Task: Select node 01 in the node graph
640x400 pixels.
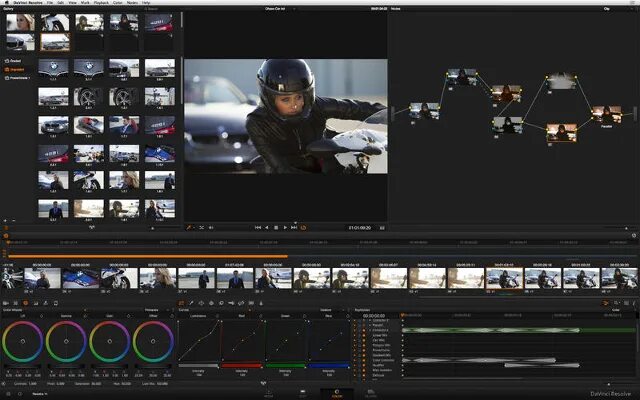Action: point(424,111)
